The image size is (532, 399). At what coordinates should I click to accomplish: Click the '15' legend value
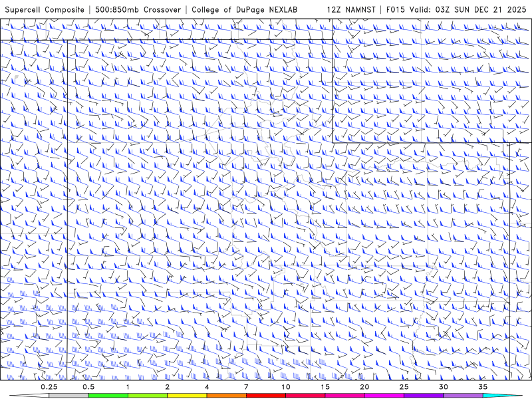click(325, 387)
